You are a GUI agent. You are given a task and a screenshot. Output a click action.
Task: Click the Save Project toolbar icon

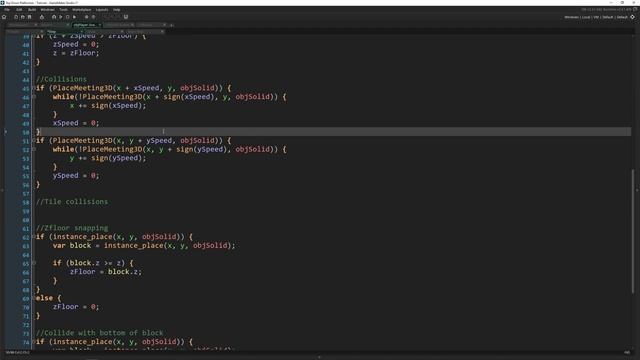[29, 17]
